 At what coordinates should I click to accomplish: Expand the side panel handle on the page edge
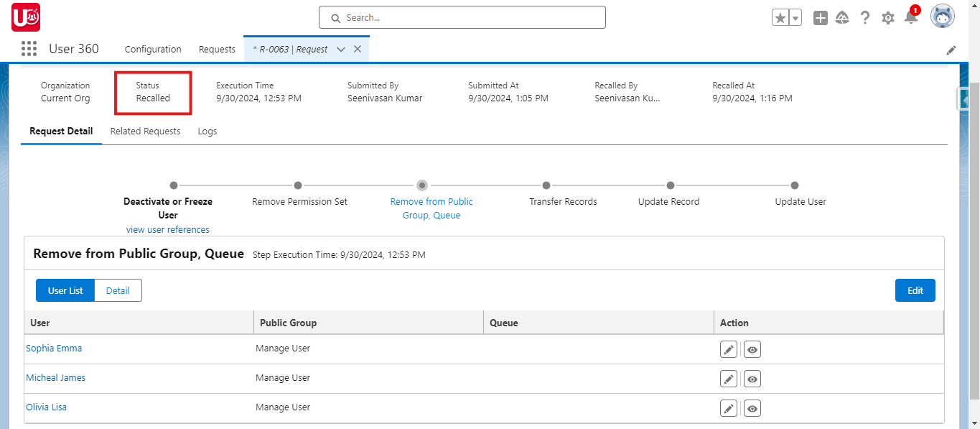pos(963,99)
